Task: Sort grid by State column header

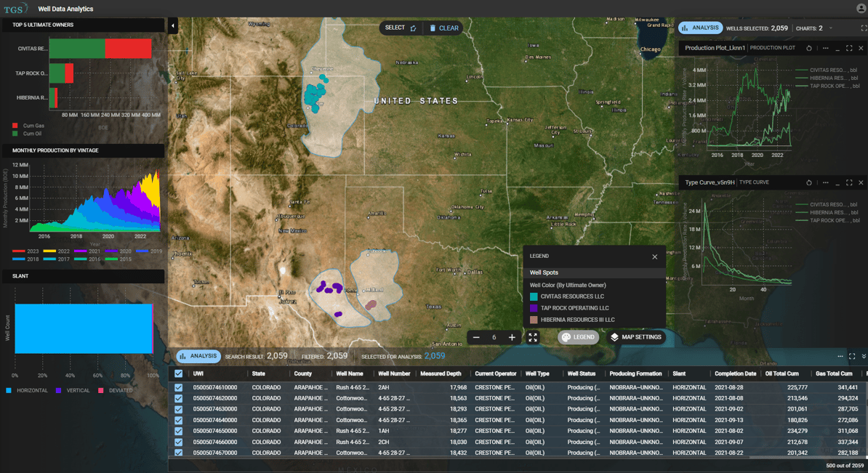Action: pyautogui.click(x=259, y=374)
